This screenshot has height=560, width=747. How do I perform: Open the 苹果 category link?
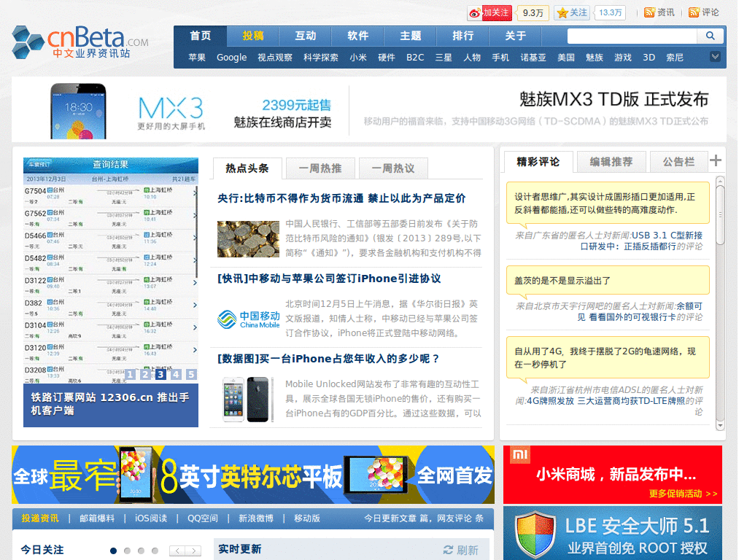coord(197,58)
